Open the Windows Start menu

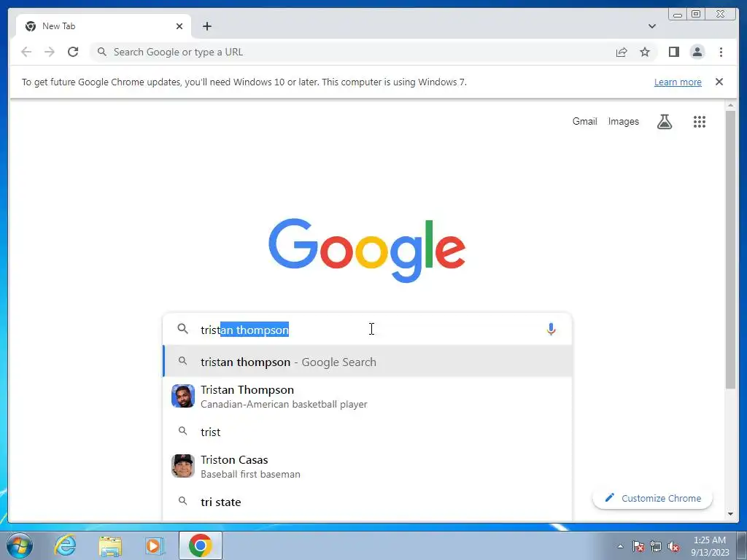tap(20, 545)
